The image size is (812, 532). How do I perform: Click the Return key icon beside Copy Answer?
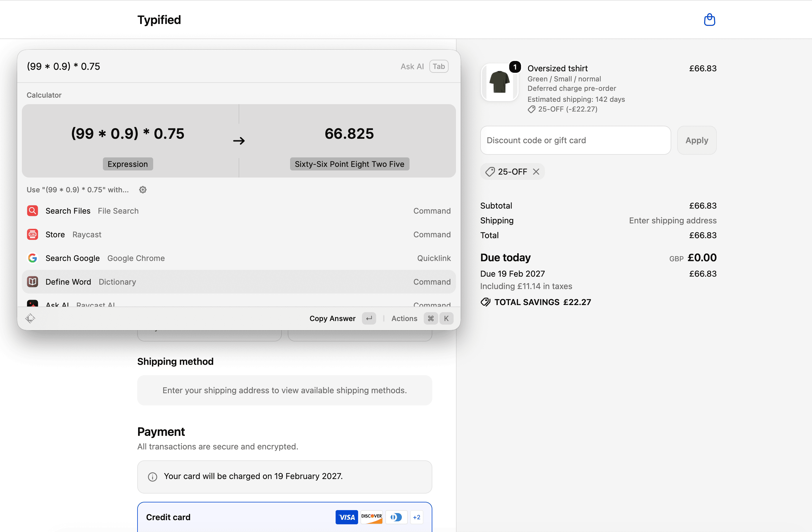[369, 318]
